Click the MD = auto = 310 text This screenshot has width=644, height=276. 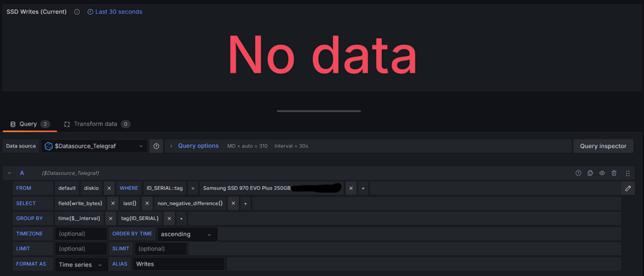pyautogui.click(x=248, y=146)
